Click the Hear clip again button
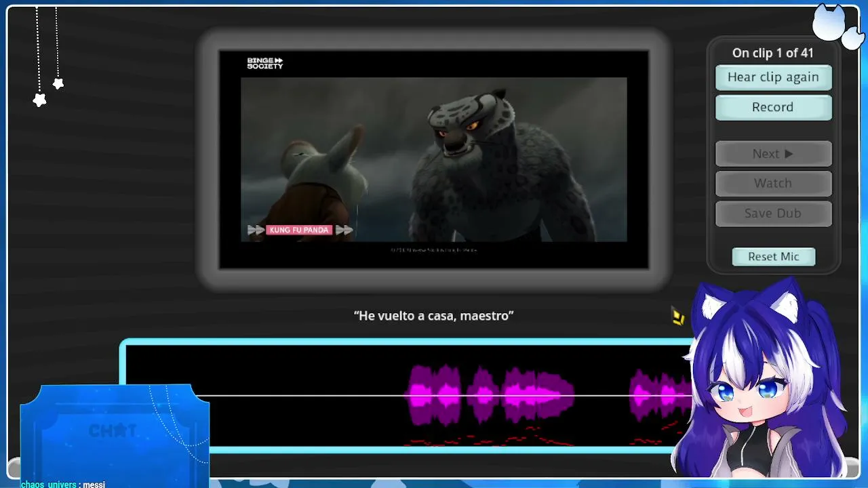This screenshot has height=488, width=868. [773, 77]
